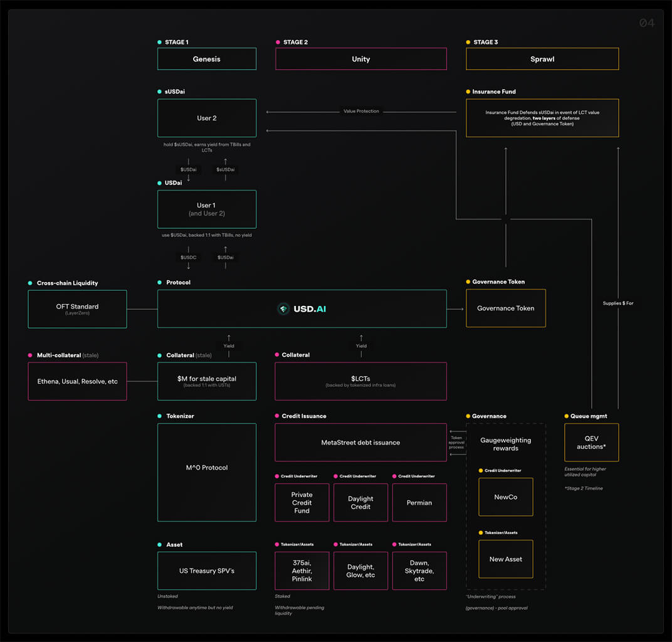Click the Dawn, Skytrade, etc box

coord(419,571)
